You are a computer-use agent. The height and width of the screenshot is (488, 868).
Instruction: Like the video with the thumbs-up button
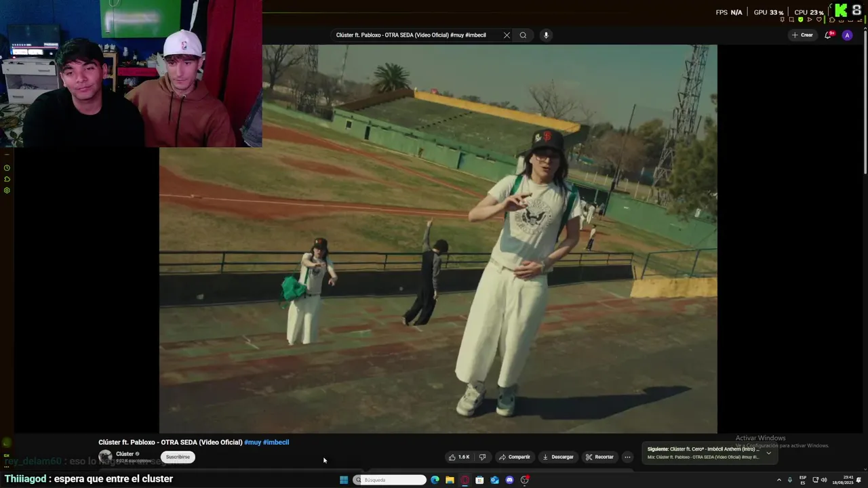459,457
